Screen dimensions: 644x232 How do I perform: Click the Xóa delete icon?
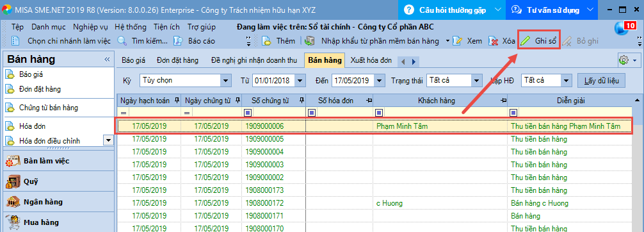click(x=494, y=41)
